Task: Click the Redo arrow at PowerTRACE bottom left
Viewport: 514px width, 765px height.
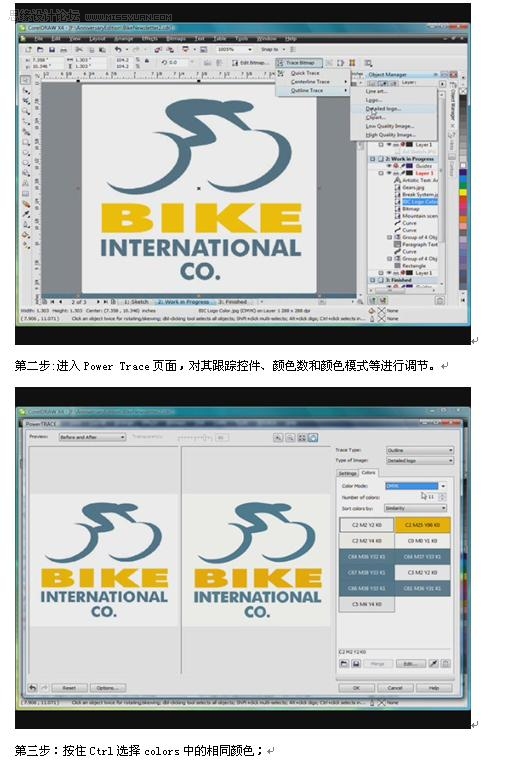Action: (44, 688)
